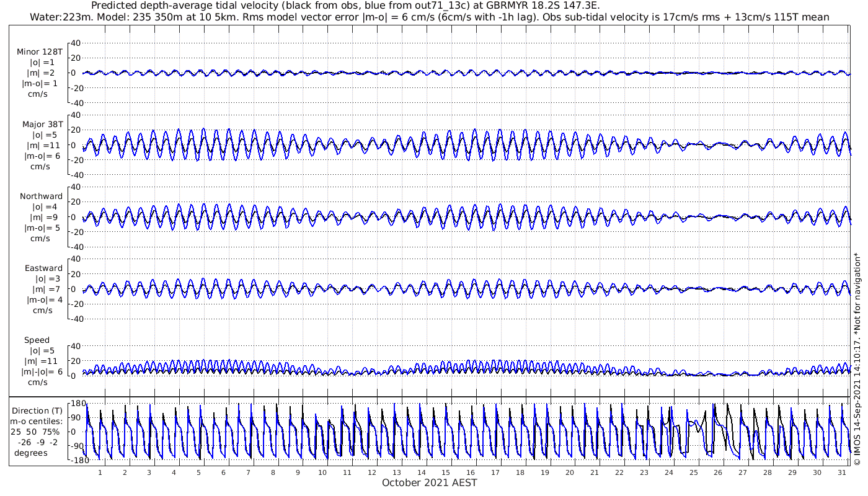The width and height of the screenshot is (868, 496).
Task: Select the 'Direction (T)' panel label
Action: (x=37, y=410)
